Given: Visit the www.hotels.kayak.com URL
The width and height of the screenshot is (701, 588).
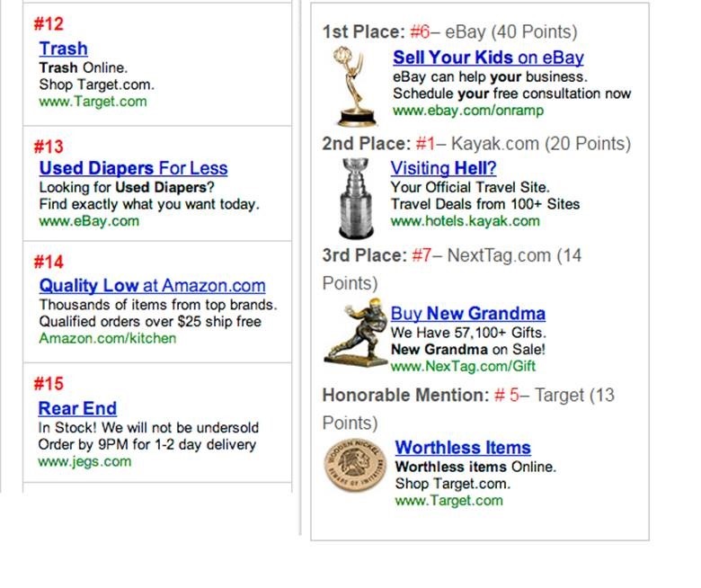Looking at the screenshot, I should click(465, 221).
